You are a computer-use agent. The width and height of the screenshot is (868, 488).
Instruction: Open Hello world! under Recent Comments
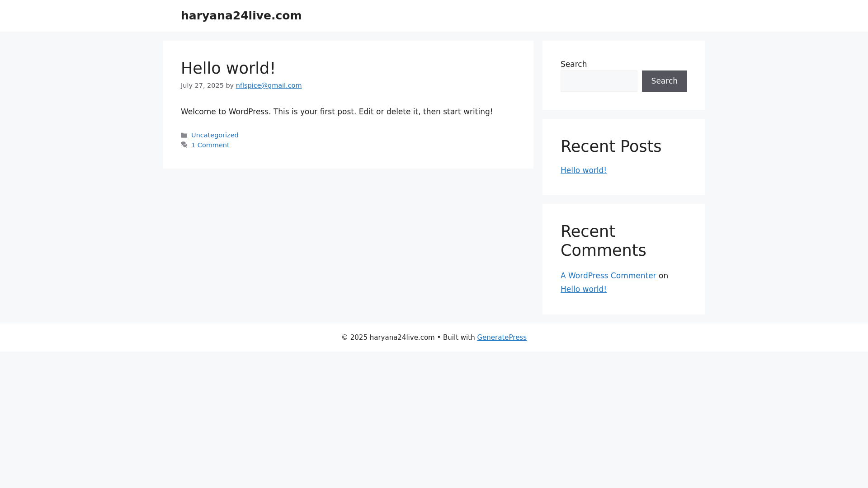583,289
